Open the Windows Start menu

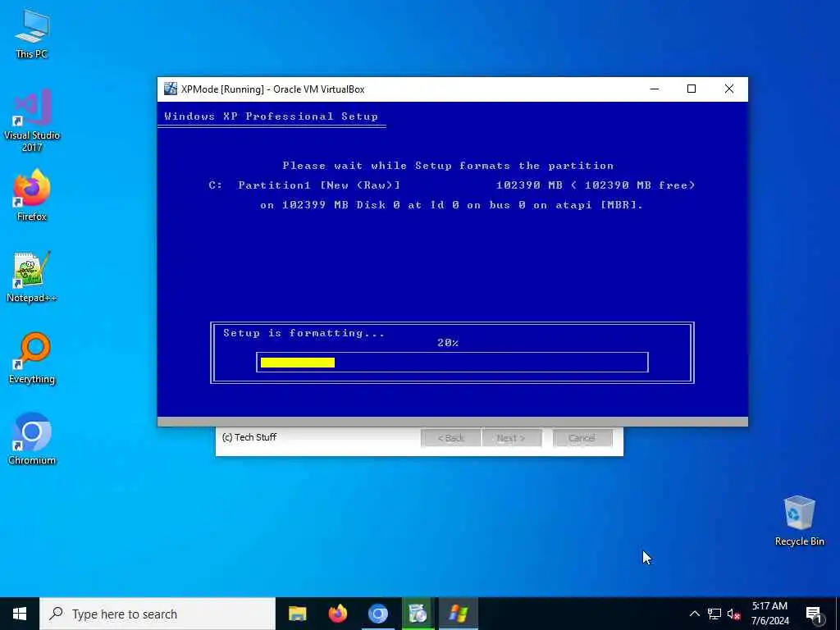(20, 614)
